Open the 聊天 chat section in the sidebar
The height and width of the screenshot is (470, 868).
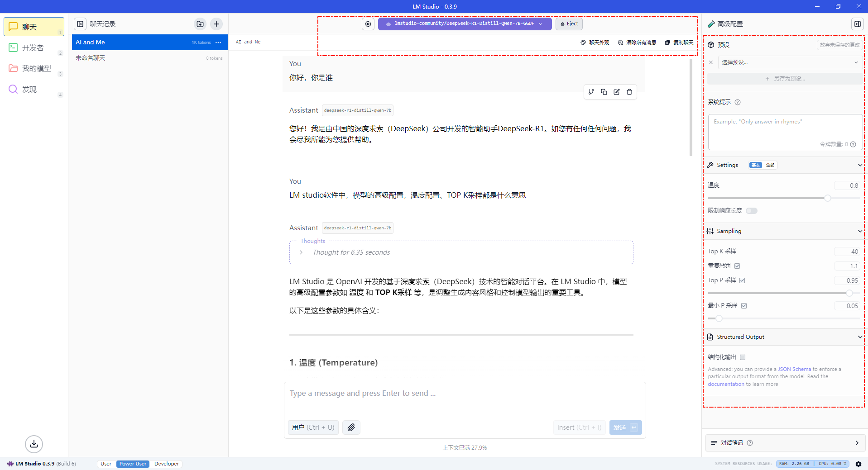click(x=34, y=27)
